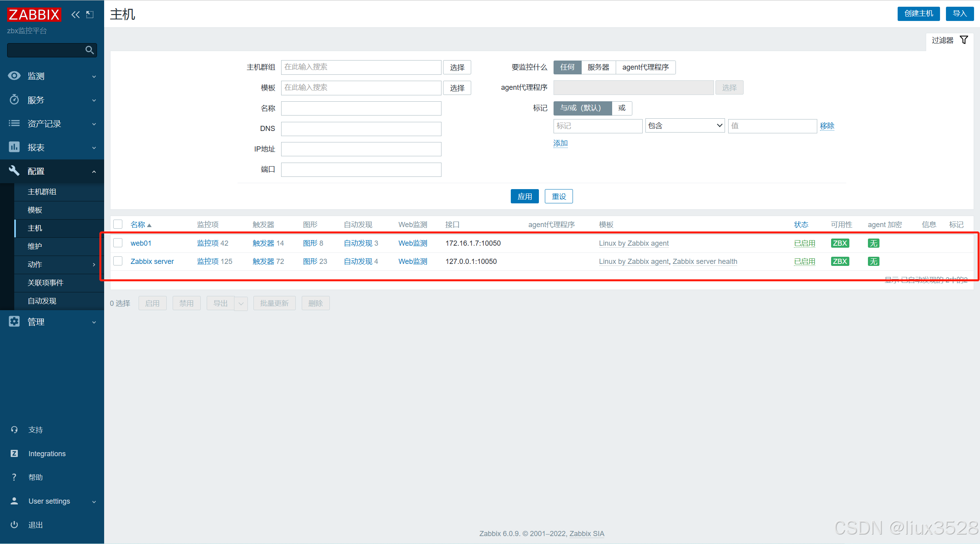Click the stopwatch icon for 服务
Screen dimensions: 980x544
tap(14, 99)
